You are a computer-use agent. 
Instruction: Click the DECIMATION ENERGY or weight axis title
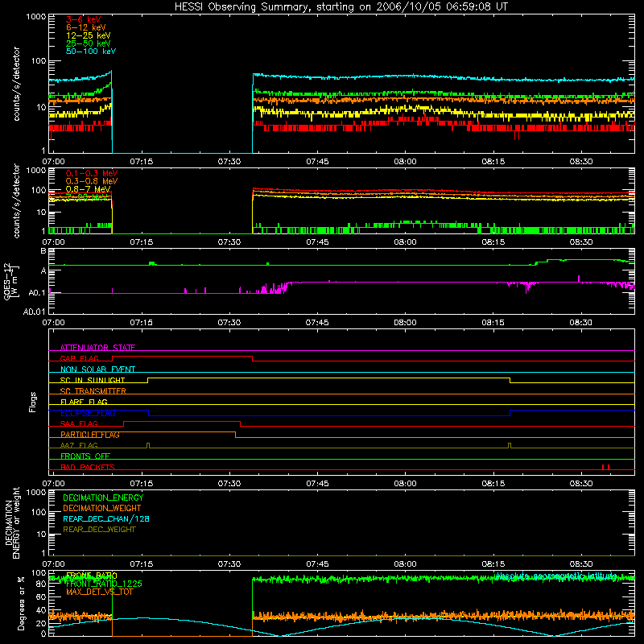point(12,522)
